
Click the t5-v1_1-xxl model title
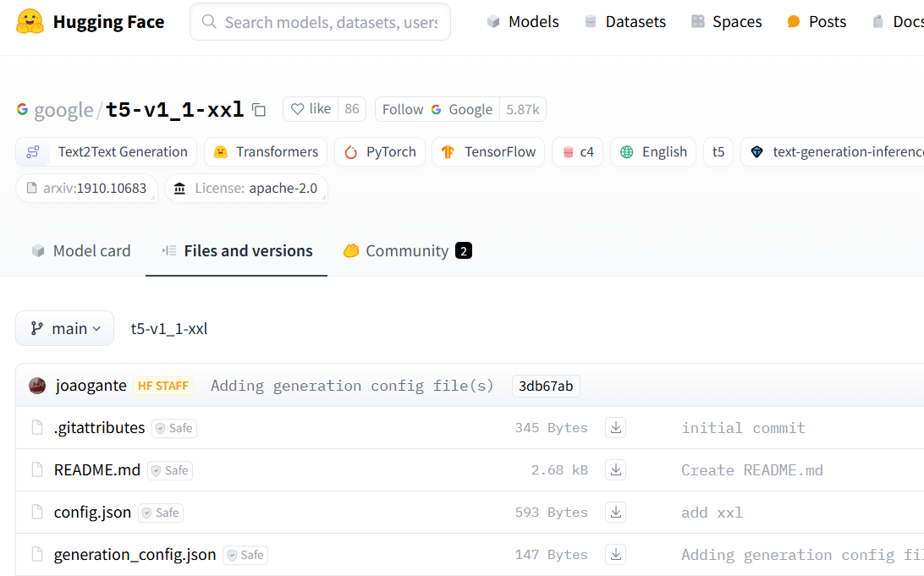tap(174, 110)
